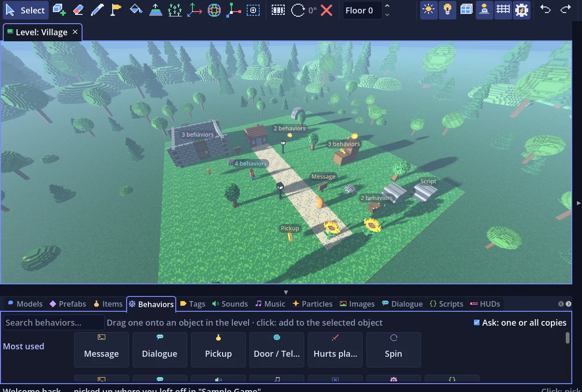This screenshot has height=392, width=582.
Task: Increase floor with the up stepper arrow
Action: click(x=387, y=6)
